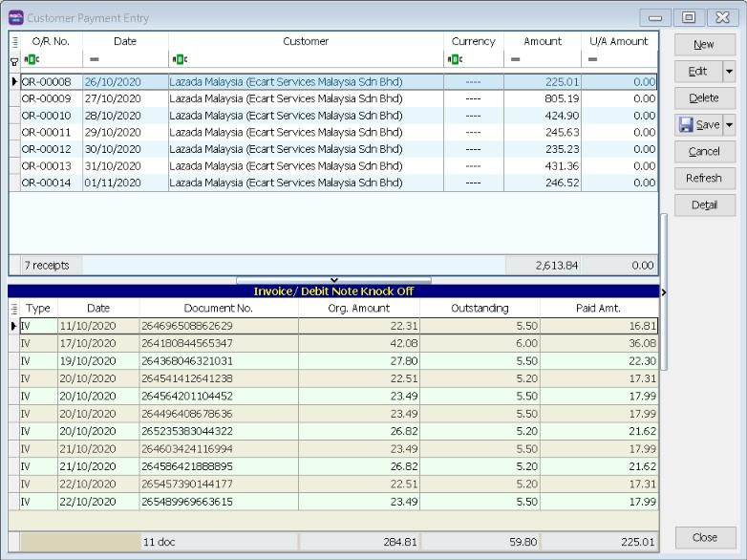
Task: Sort by the Paid Amt. column header
Action: tap(598, 309)
